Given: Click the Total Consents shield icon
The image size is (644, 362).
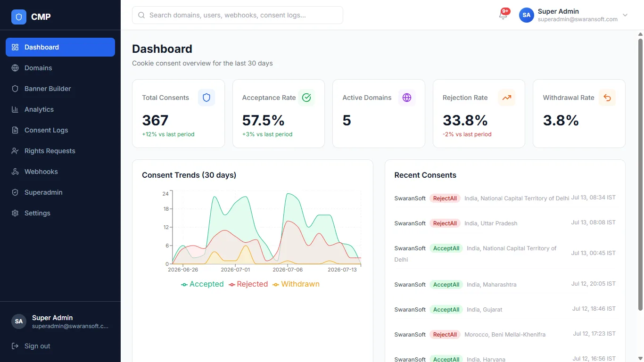Looking at the screenshot, I should coord(206,98).
